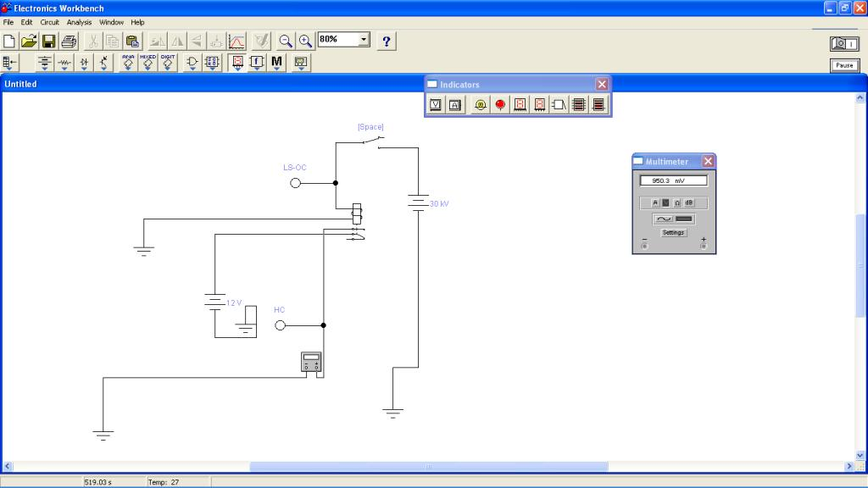Open the 80% zoom level dropdown
Image resolution: width=868 pixels, height=488 pixels.
point(364,40)
